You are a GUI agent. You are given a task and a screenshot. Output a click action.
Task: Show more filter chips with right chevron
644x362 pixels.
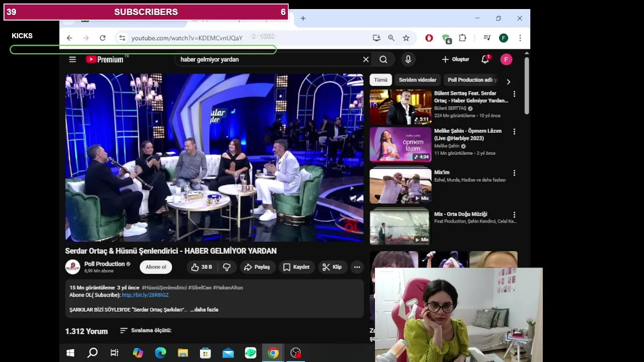pos(508,81)
